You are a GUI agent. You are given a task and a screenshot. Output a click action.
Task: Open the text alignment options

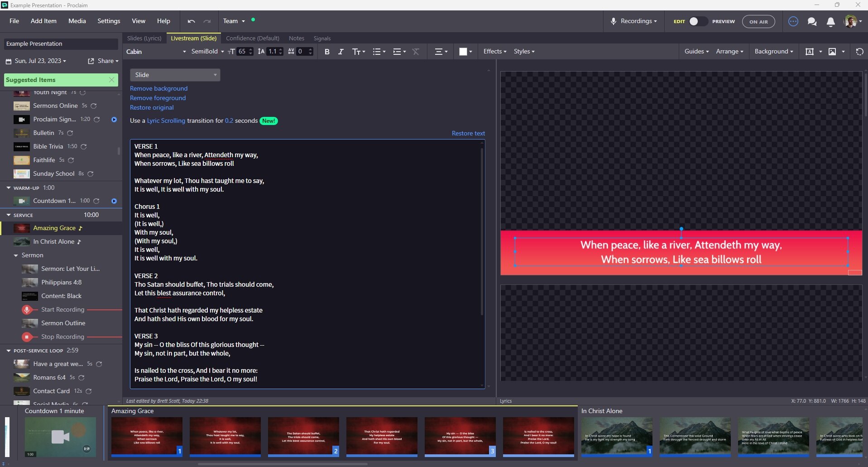pos(440,52)
